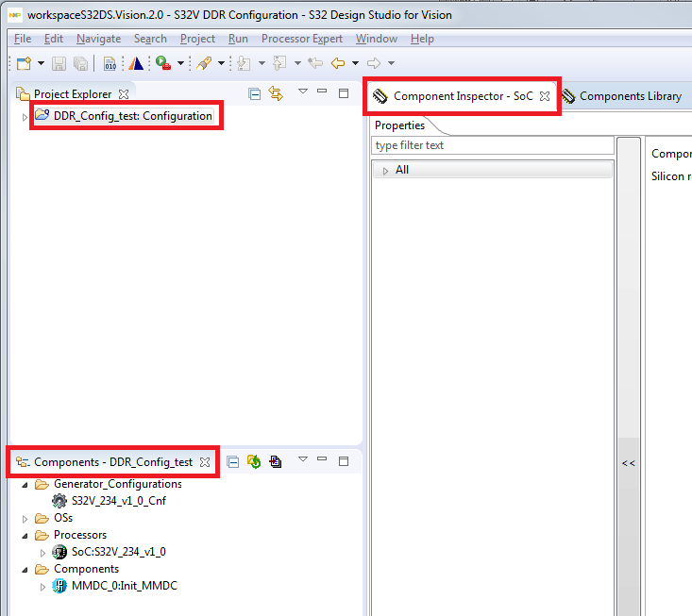Collapse the Components folder in tree
The image size is (692, 616).
click(x=25, y=570)
